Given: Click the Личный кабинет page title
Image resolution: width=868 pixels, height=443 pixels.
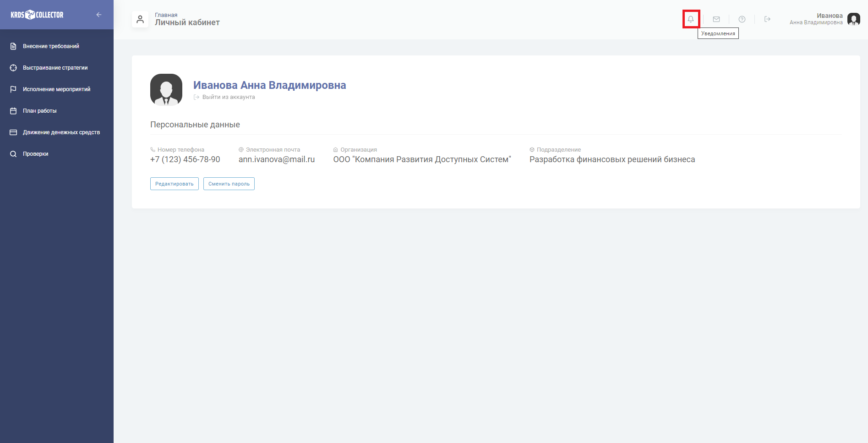Looking at the screenshot, I should pyautogui.click(x=187, y=22).
